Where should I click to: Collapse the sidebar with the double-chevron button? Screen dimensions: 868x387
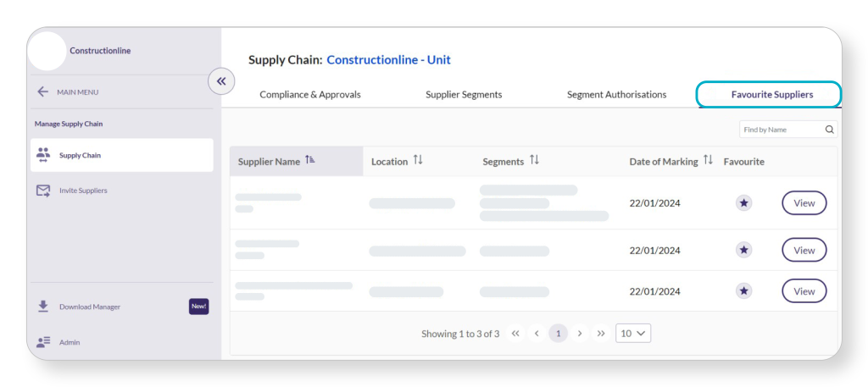click(x=221, y=81)
